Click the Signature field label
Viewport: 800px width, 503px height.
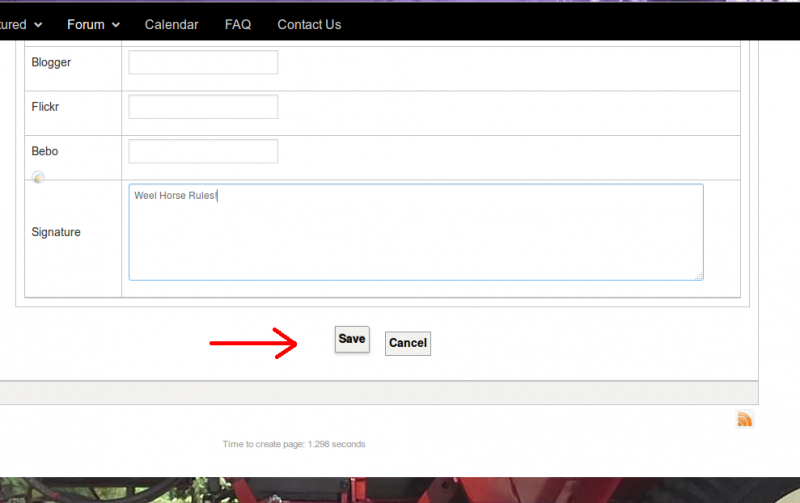click(x=56, y=232)
